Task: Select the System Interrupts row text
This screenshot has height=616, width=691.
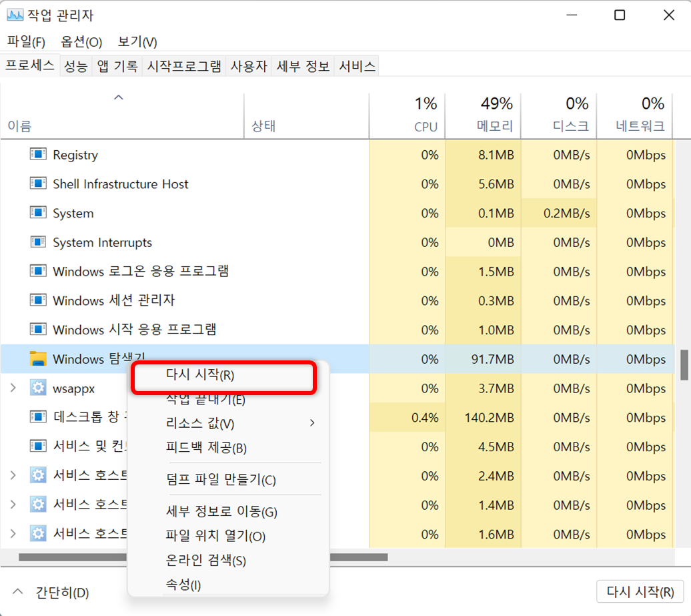Action: (x=102, y=242)
